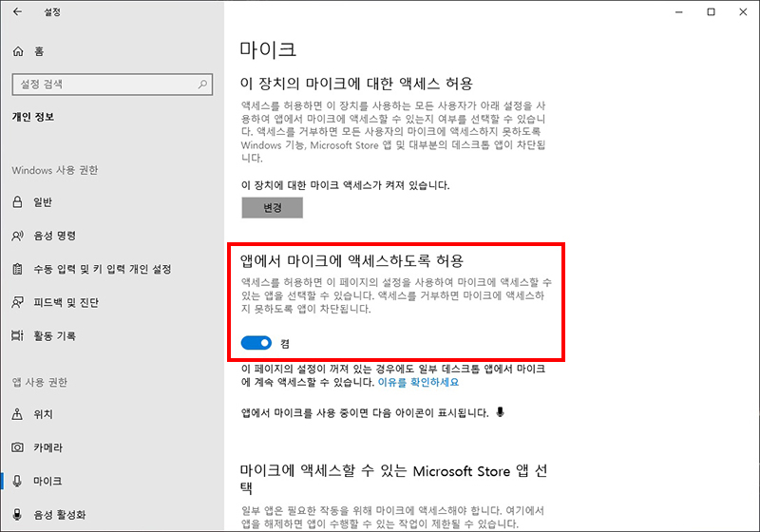Minimize the settings window
The width and height of the screenshot is (760, 532).
(678, 11)
